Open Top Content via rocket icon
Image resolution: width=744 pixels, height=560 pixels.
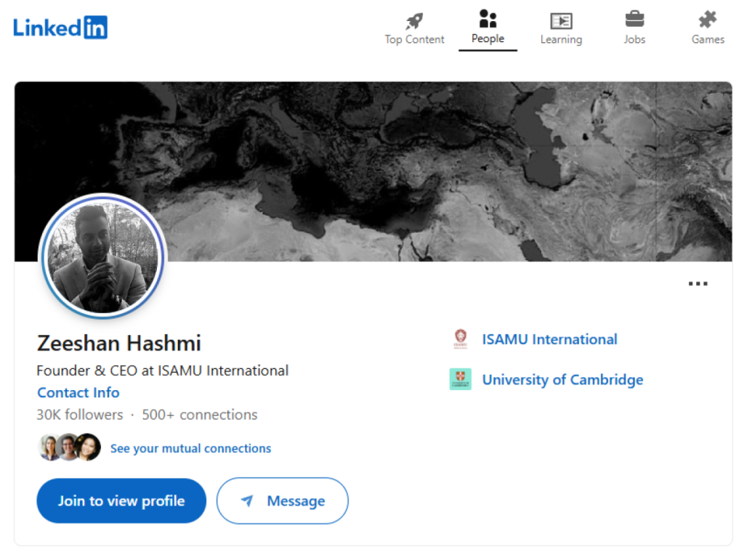[x=414, y=21]
